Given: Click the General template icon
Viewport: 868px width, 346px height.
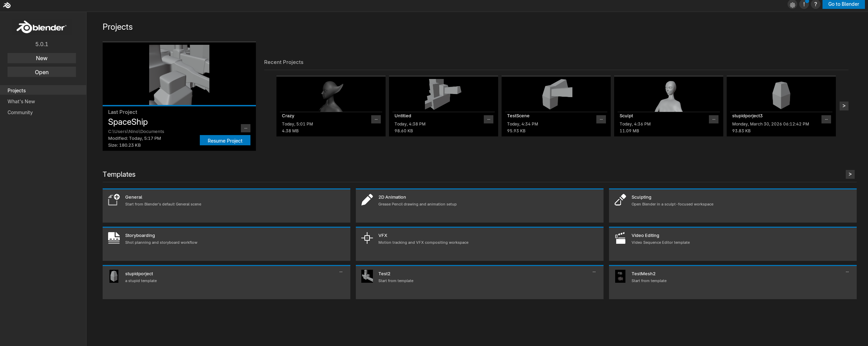Looking at the screenshot, I should pos(114,200).
